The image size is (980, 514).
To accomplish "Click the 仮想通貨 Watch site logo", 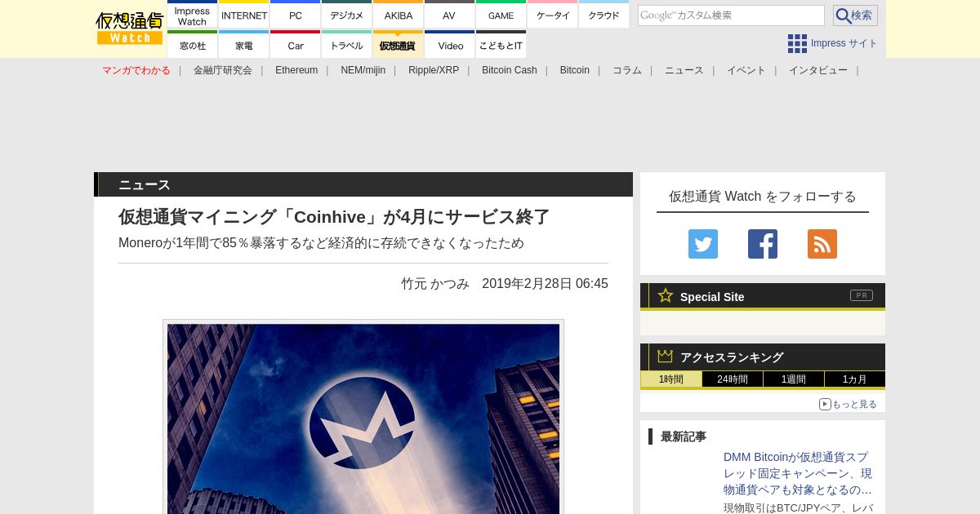I will tap(130, 29).
